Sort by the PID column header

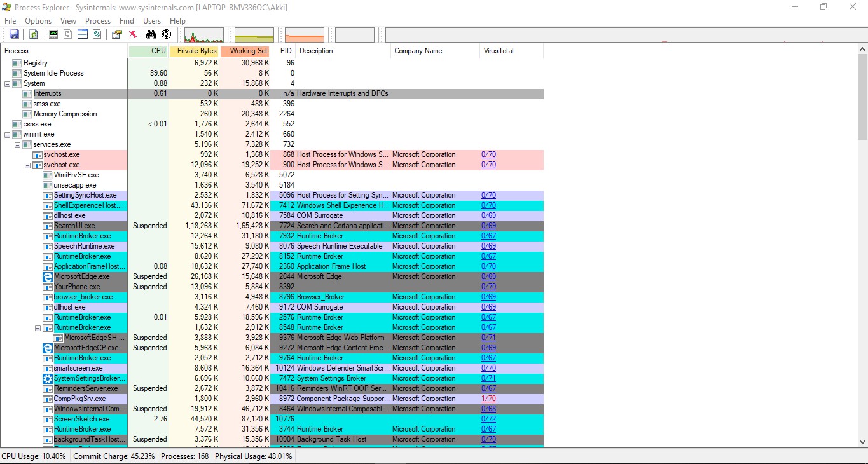pos(283,51)
